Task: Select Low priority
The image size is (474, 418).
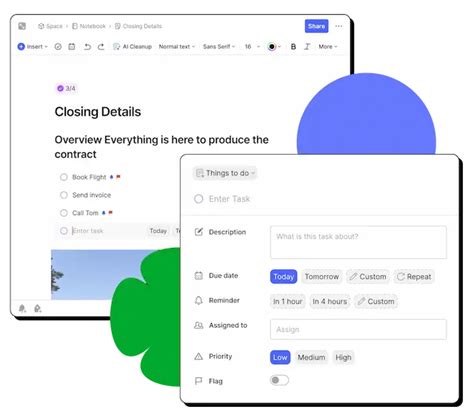Action: coord(280,357)
